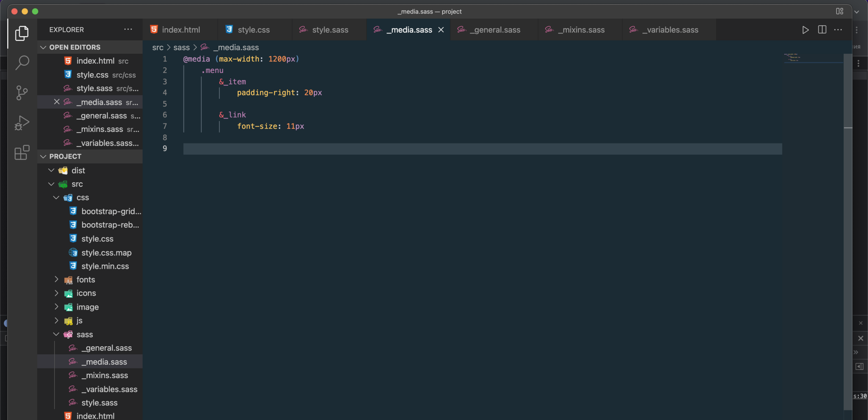
Task: Click the &_item selector on line 3
Action: click(232, 82)
